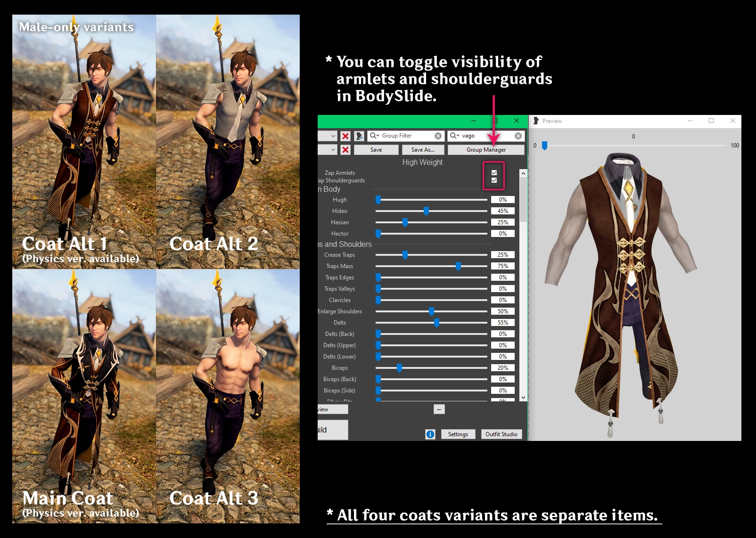Minimize the BodySlide window
The image size is (756, 538).
tap(474, 121)
